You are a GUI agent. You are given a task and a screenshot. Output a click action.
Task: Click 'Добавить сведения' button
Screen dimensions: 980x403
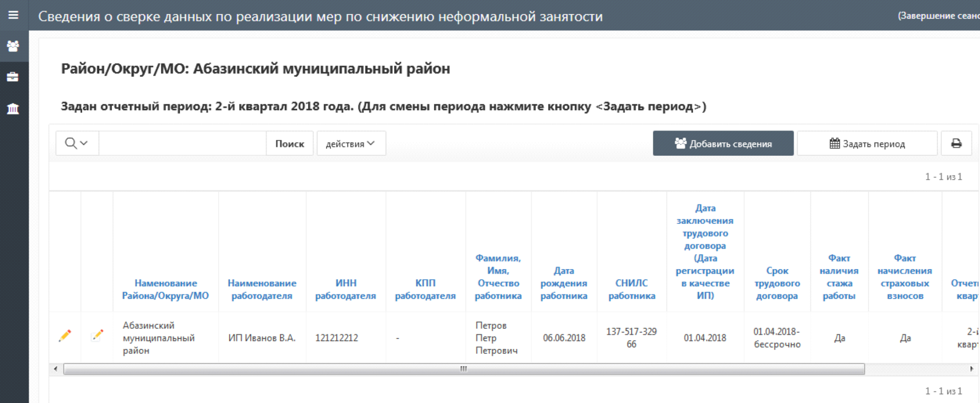tap(723, 144)
